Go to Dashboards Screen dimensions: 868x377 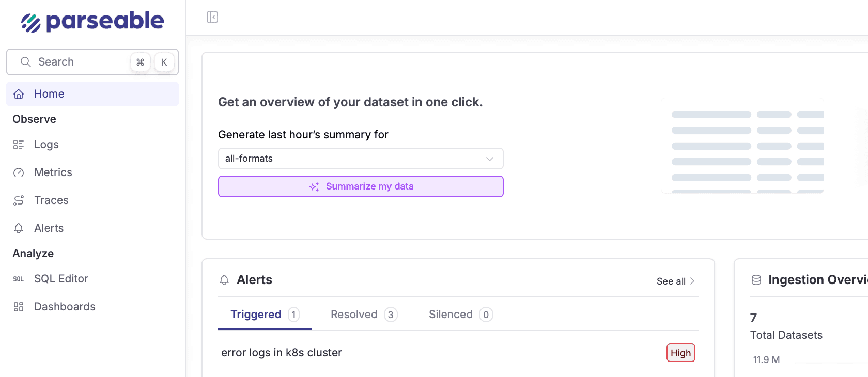pos(65,306)
